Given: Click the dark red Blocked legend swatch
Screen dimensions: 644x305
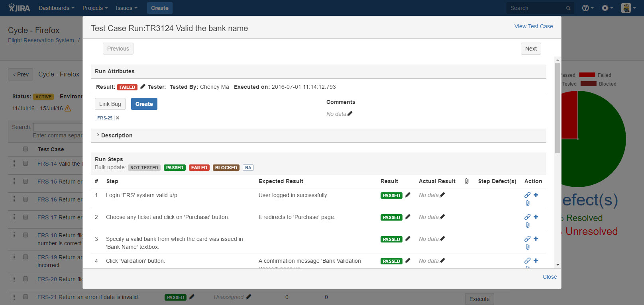Looking at the screenshot, I should pos(588,84).
